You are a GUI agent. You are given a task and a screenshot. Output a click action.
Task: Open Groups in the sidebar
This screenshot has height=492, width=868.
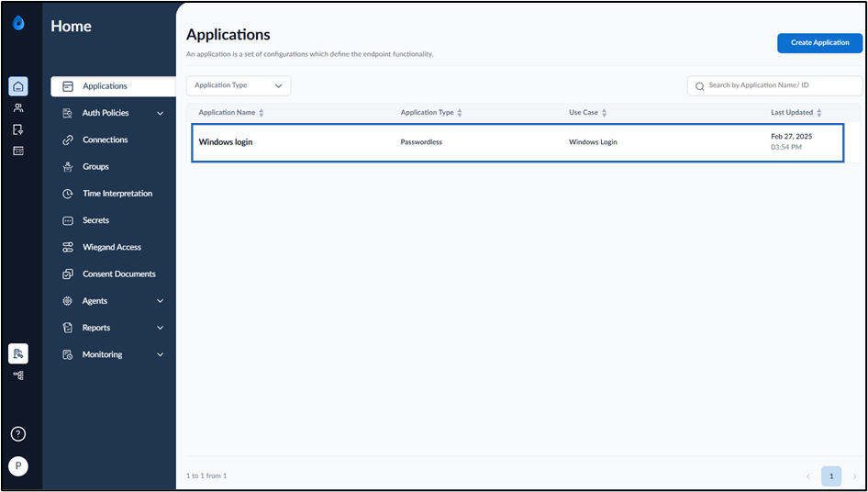pos(95,166)
